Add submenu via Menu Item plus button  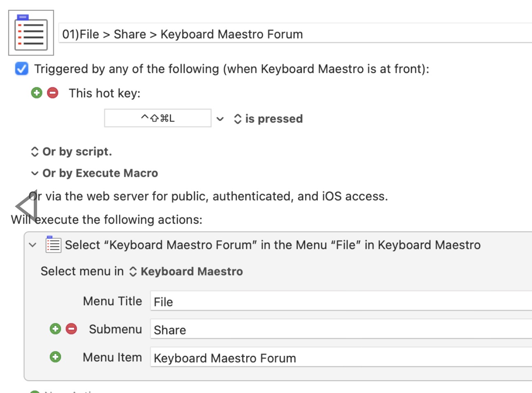55,357
